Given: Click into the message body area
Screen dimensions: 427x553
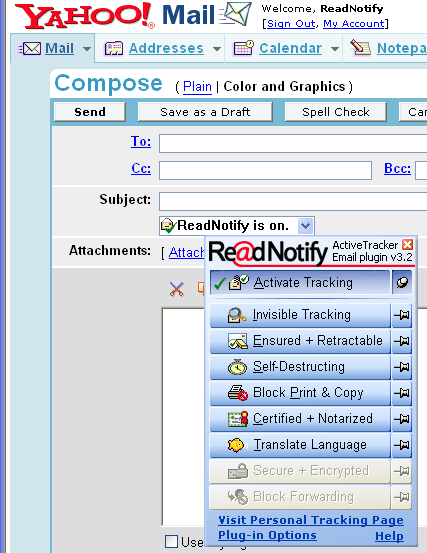Looking at the screenshot, I should click(183, 416).
